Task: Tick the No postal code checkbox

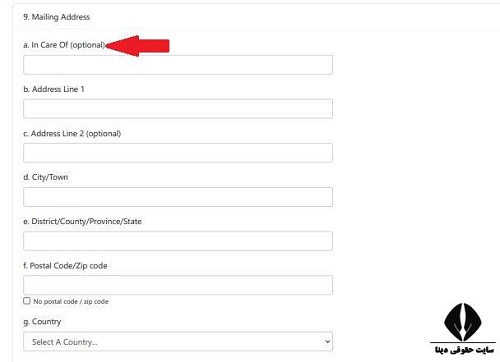Action: (27, 301)
